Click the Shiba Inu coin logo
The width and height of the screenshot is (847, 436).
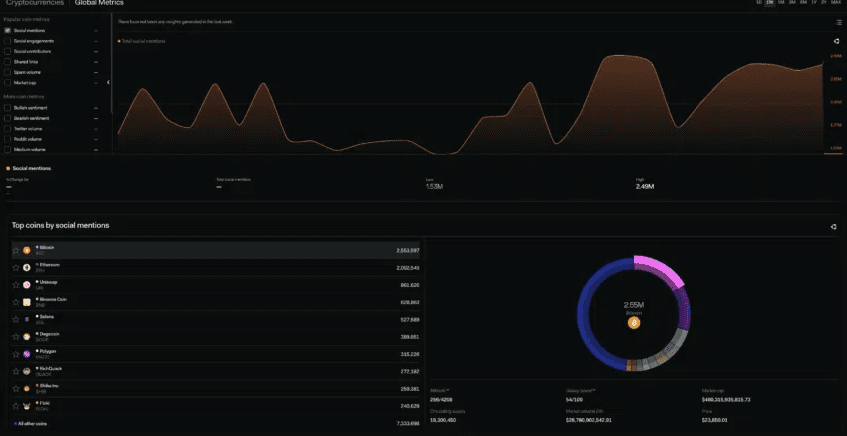pos(27,388)
